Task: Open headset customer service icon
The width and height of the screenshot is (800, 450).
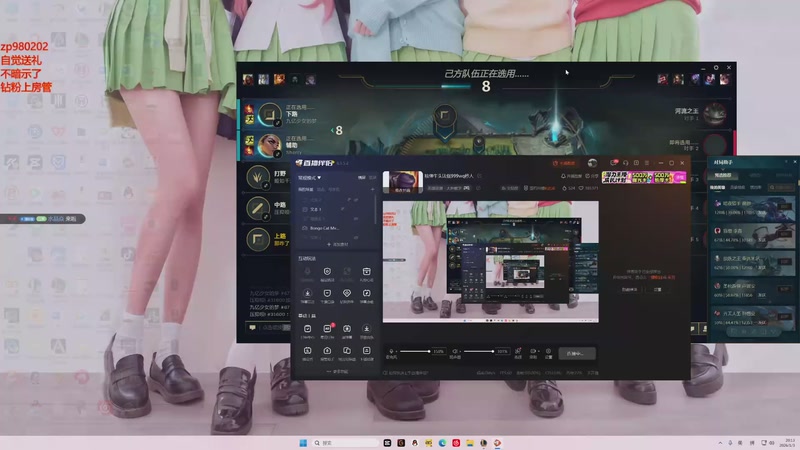Action: click(x=626, y=163)
